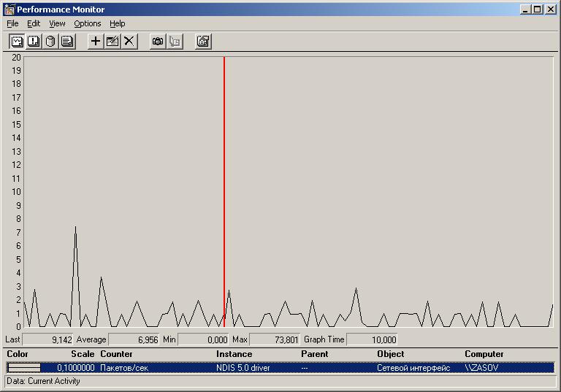Switch to the Alert view icon

tap(34, 42)
